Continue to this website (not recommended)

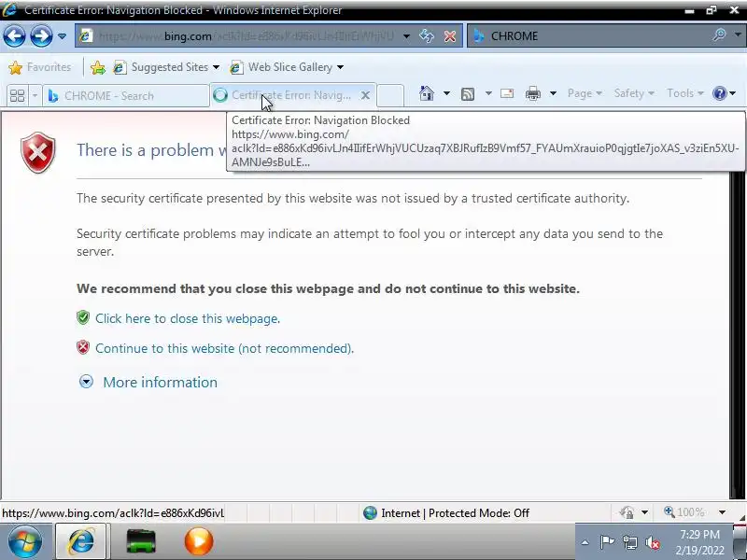click(x=224, y=348)
